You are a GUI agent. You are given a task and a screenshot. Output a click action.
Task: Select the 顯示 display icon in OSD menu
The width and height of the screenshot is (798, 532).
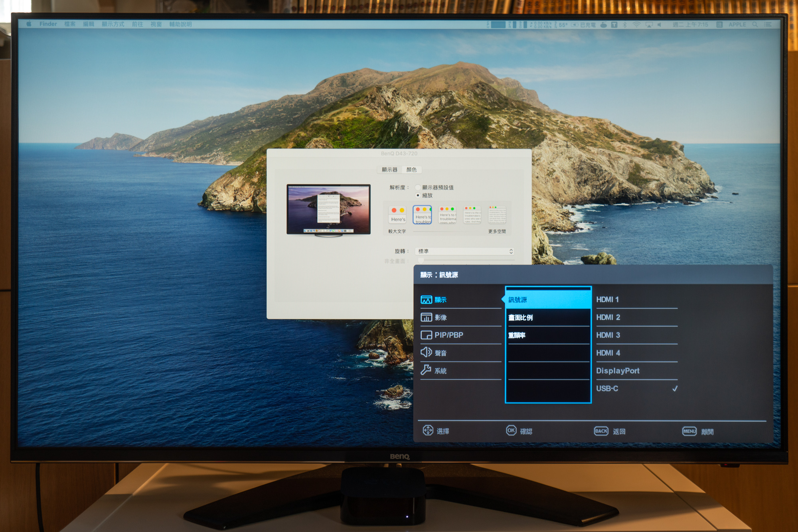coord(426,300)
